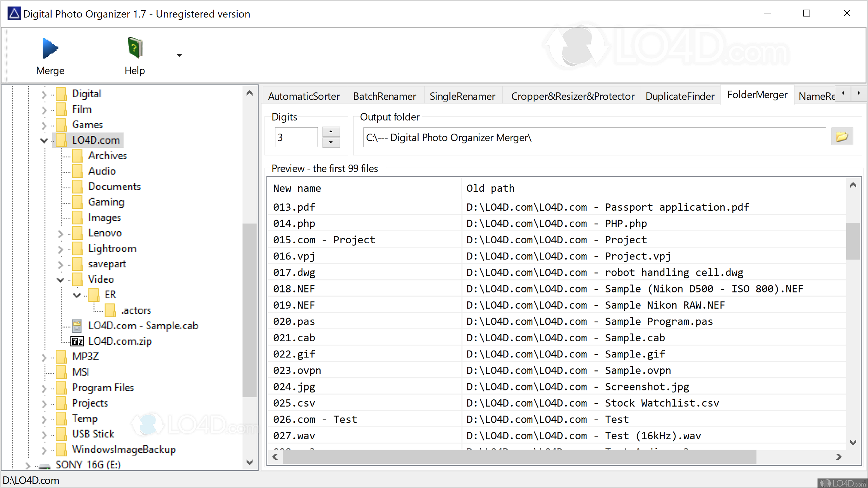Viewport: 868px width, 488px height.
Task: Collapse the Video folder node
Action: pos(61,280)
